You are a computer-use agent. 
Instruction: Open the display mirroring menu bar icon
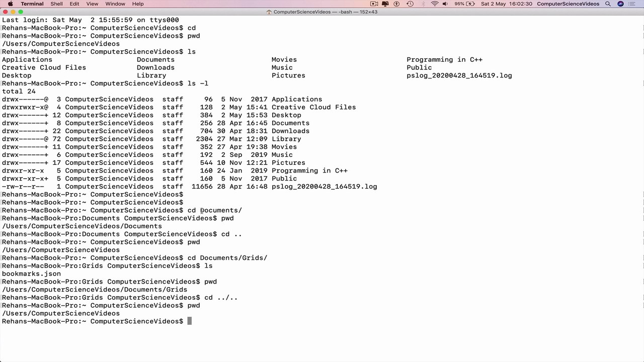pos(385,4)
